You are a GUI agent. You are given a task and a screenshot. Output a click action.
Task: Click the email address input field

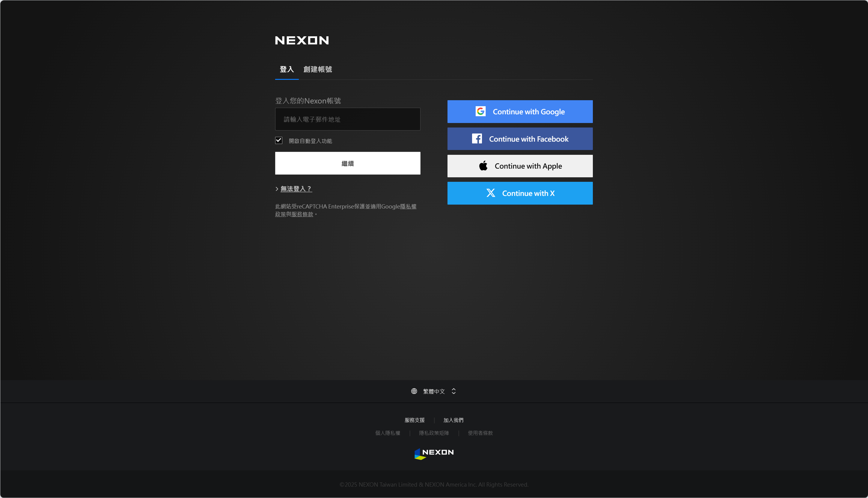pos(348,119)
